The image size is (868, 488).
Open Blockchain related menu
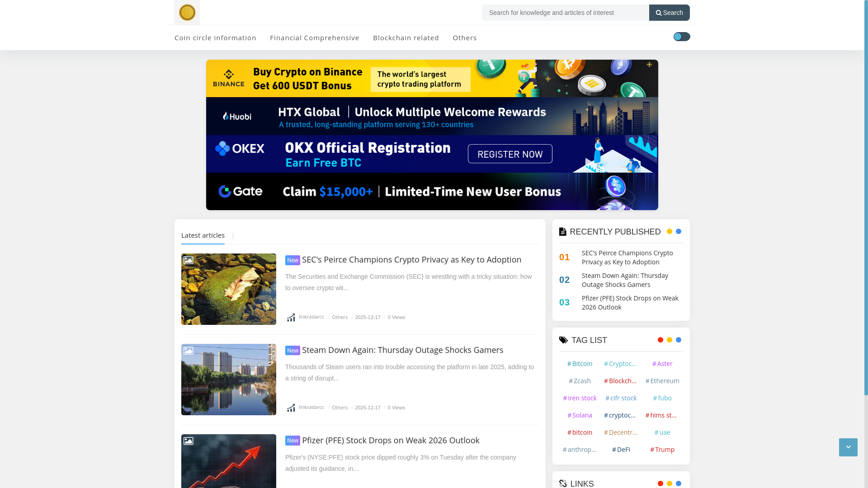tap(406, 38)
